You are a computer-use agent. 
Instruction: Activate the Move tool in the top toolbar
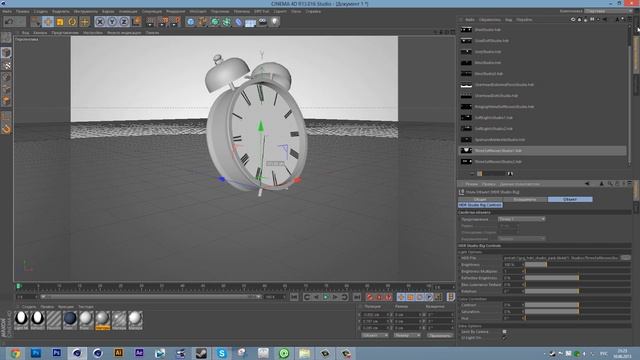pyautogui.click(x=48, y=22)
